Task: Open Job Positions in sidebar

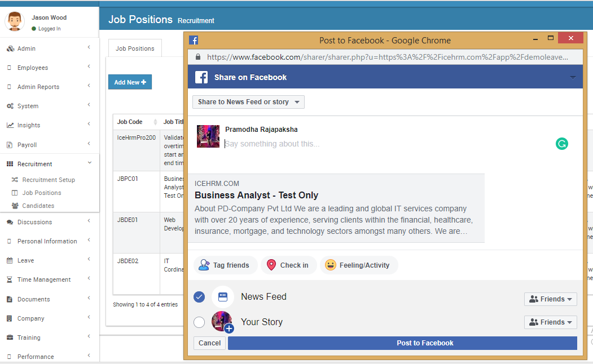Action: coord(42,193)
